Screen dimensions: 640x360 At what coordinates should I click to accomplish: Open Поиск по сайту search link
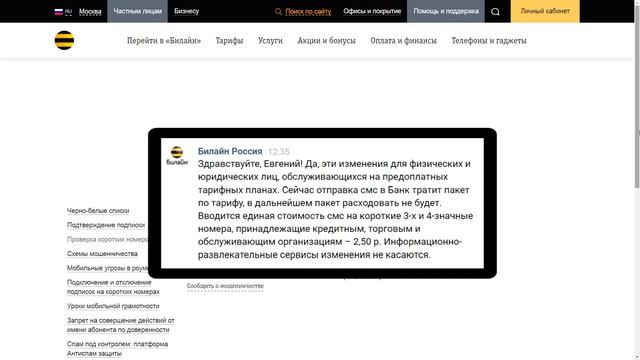(308, 11)
